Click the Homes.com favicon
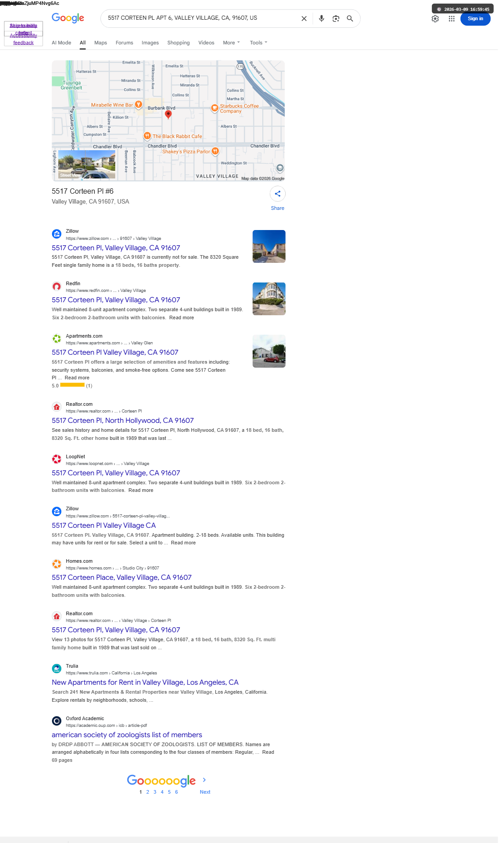Viewport: 504px width, 843px height. 56,564
